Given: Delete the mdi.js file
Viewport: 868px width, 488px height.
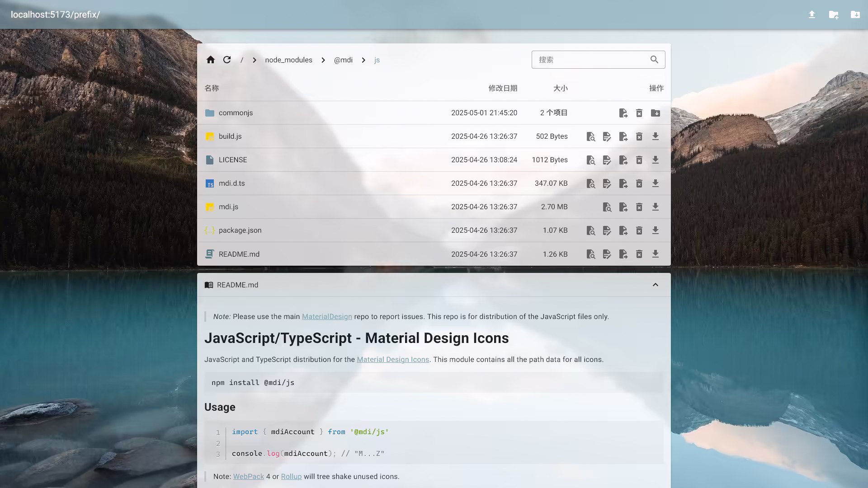Looking at the screenshot, I should click(639, 207).
